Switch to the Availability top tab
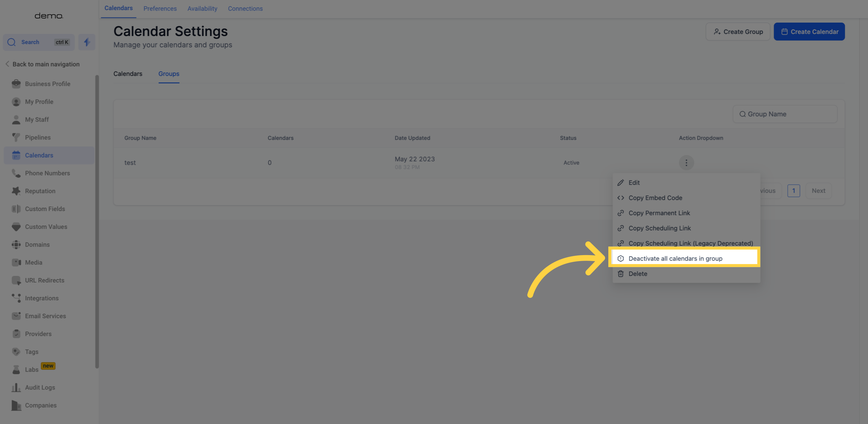This screenshot has width=868, height=424. point(202,9)
